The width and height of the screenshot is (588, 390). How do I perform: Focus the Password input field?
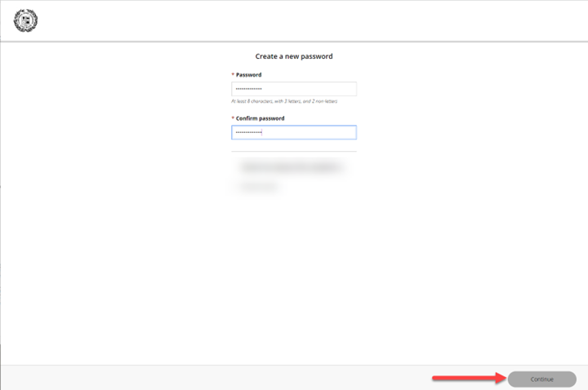coord(294,89)
